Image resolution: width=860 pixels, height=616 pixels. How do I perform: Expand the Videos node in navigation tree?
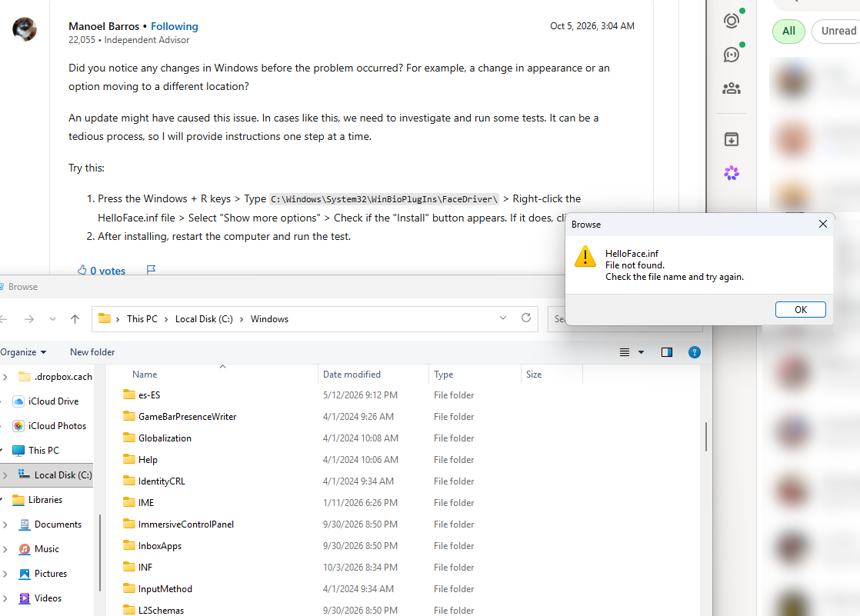point(5,598)
